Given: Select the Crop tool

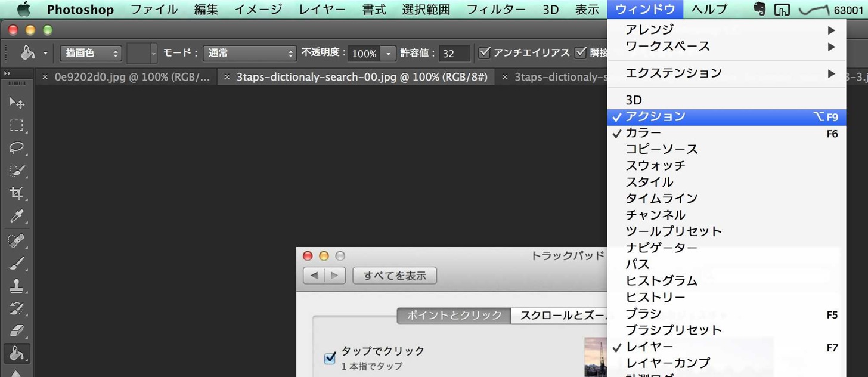Looking at the screenshot, I should point(17,193).
